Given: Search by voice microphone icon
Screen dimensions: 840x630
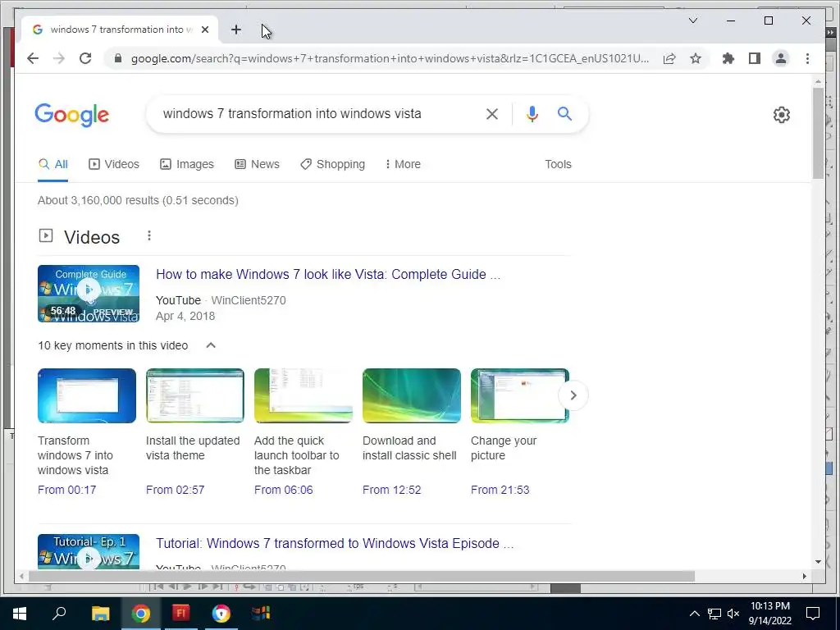Looking at the screenshot, I should (532, 113).
